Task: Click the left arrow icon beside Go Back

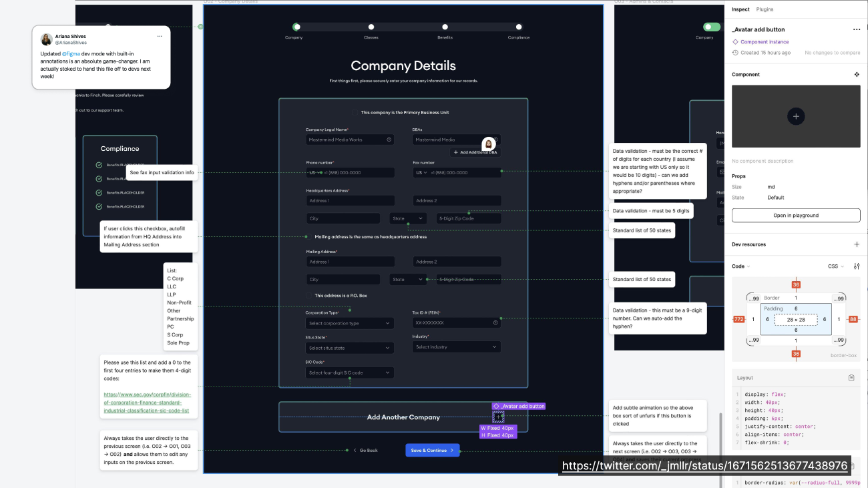Action: pyautogui.click(x=355, y=451)
